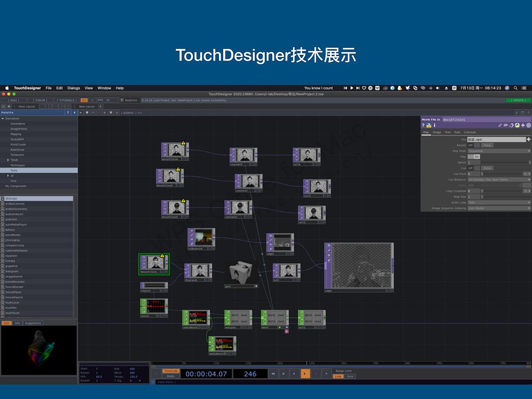Expand the UI palette folder
The height and width of the screenshot is (399, 532).
pos(8,176)
